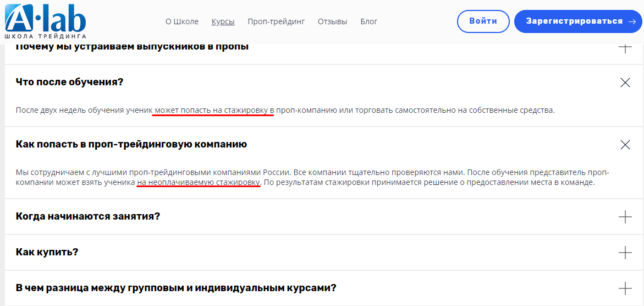This screenshot has height=306, width=644.
Task: Click arrow icon in Зарегистрироваться button
Action: pyautogui.click(x=632, y=21)
